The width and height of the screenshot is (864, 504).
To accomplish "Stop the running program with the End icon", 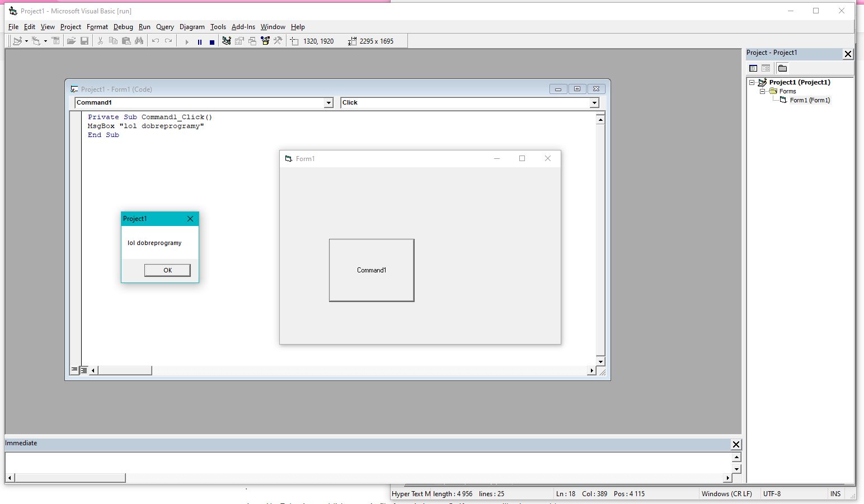I will (x=212, y=40).
